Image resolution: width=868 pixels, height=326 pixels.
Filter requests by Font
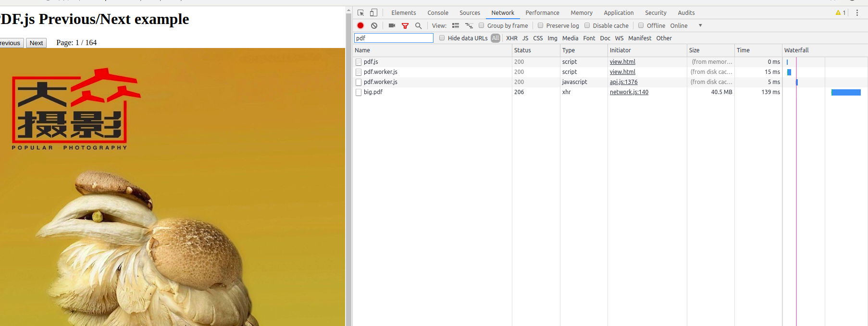(x=589, y=38)
